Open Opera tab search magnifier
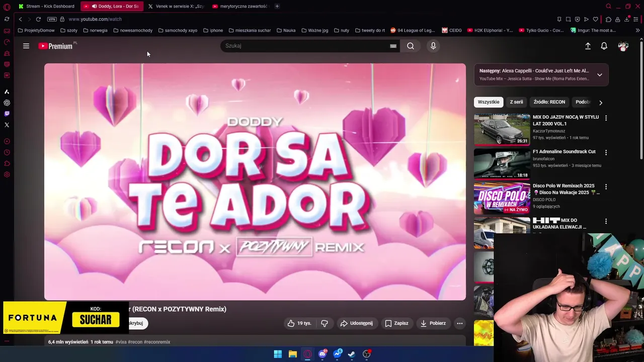Screen dimensions: 644x362 coord(608,6)
